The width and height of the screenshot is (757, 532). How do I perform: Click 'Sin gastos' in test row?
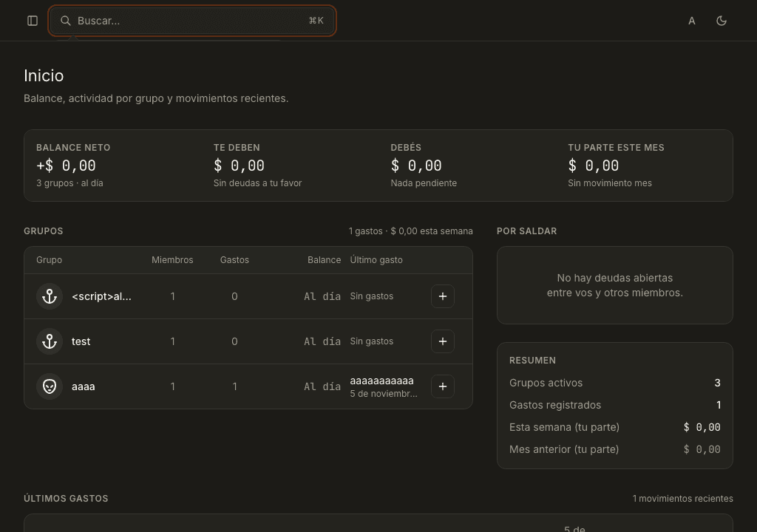[x=371, y=341]
